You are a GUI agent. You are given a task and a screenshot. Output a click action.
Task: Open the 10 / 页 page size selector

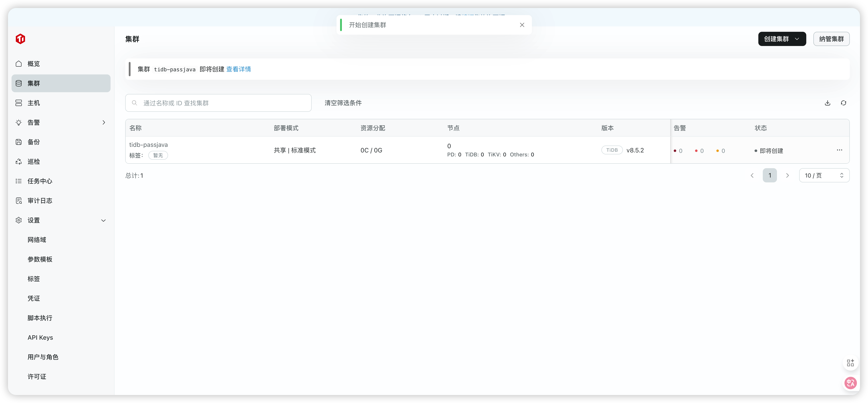(824, 175)
